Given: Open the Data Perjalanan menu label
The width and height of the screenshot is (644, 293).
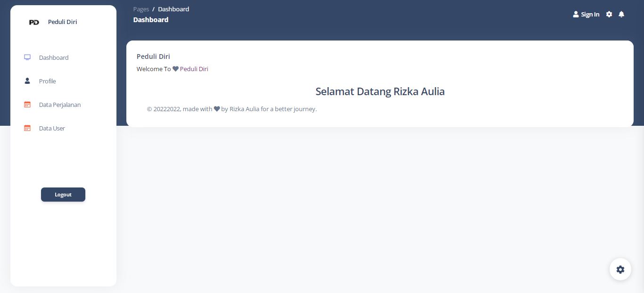Looking at the screenshot, I should (x=60, y=105).
